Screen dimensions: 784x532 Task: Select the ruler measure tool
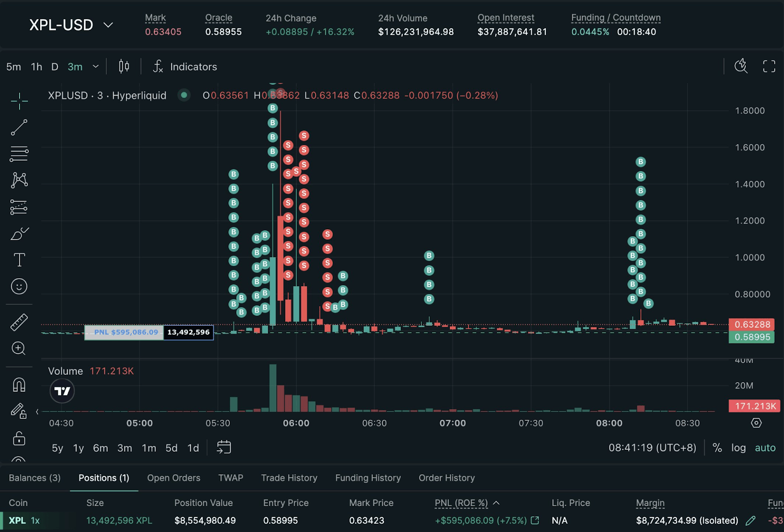coord(19,322)
